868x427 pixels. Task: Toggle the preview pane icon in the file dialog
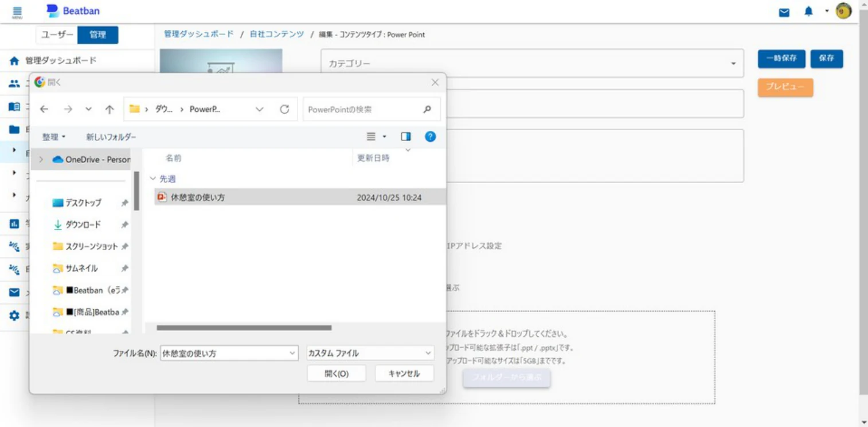(x=406, y=137)
